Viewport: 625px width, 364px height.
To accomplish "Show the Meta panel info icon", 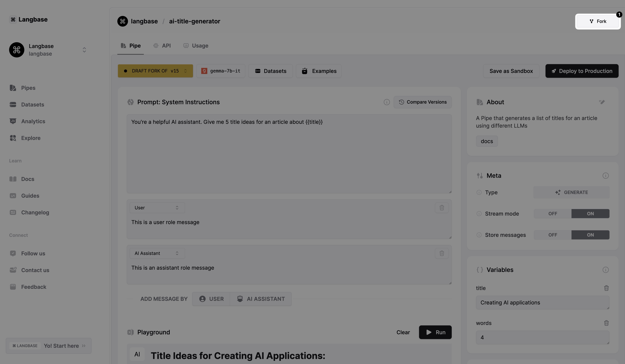I will 605,176.
